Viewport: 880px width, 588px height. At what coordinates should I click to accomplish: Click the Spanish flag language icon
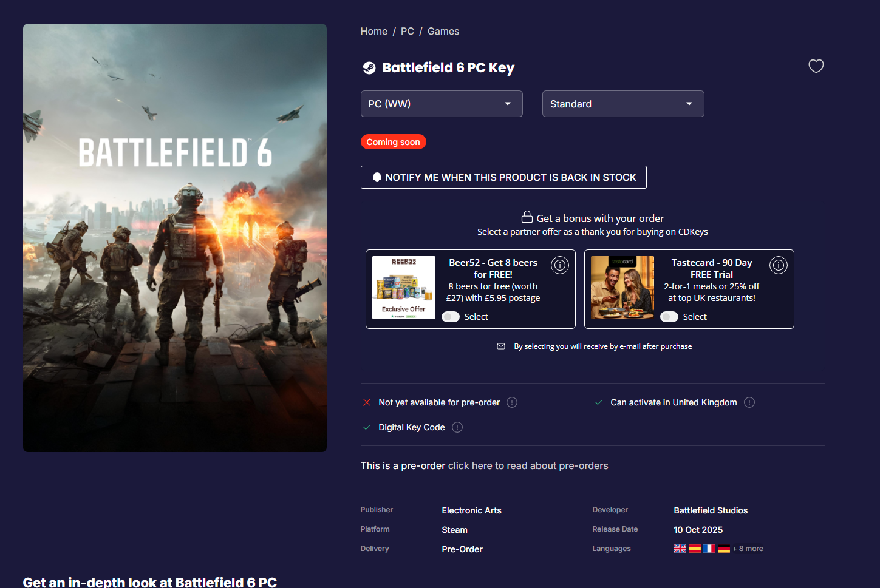(x=695, y=549)
